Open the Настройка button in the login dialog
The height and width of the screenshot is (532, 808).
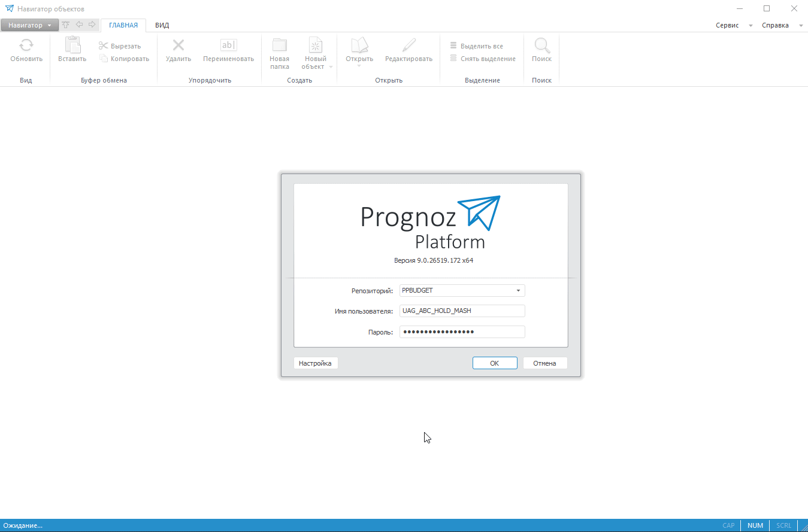pos(316,363)
